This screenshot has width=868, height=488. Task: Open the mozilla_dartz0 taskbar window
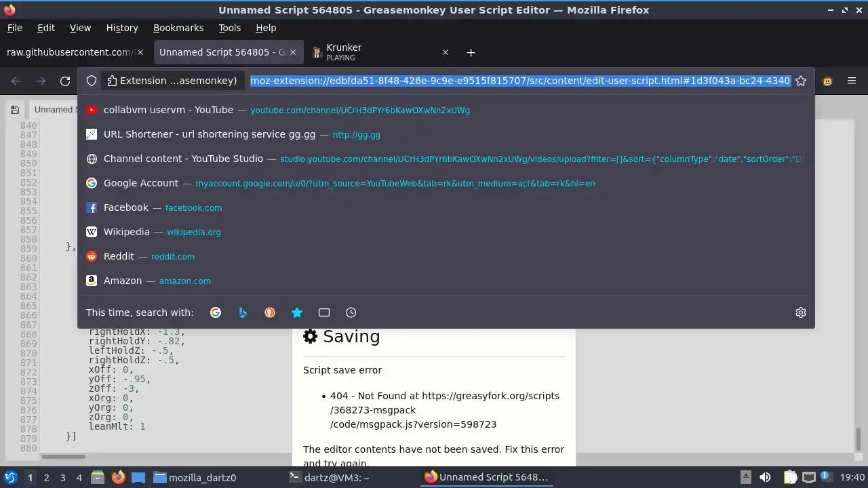click(x=195, y=477)
